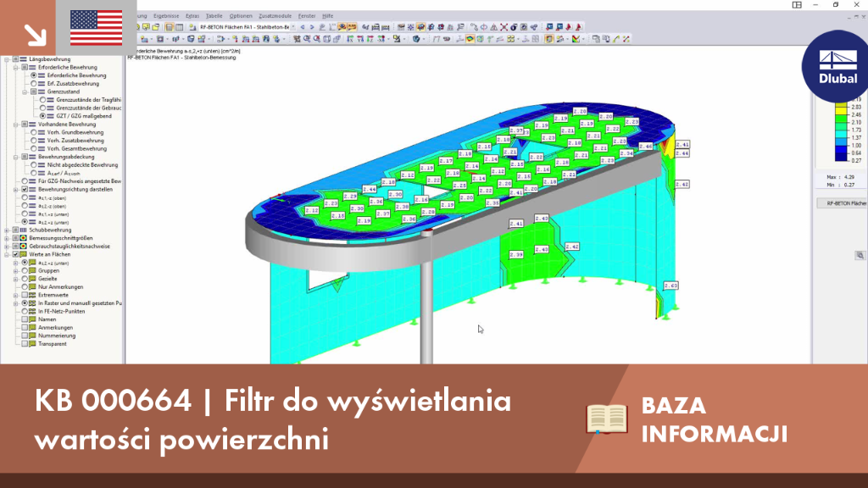This screenshot has height=488, width=868.
Task: Open the RF-BETON Flächen FA1 module dropdown
Action: click(x=293, y=27)
